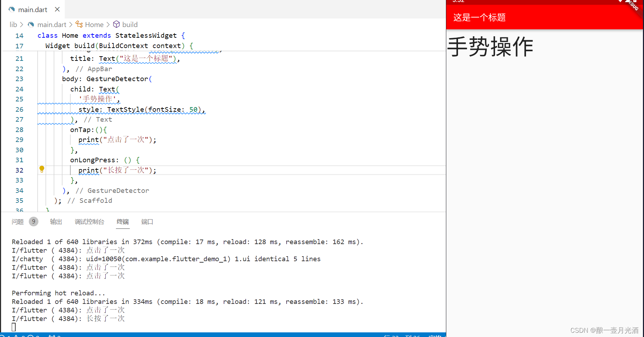The image size is (644, 337).
Task: Expand the Home breadcrumb entry
Action: 94,24
